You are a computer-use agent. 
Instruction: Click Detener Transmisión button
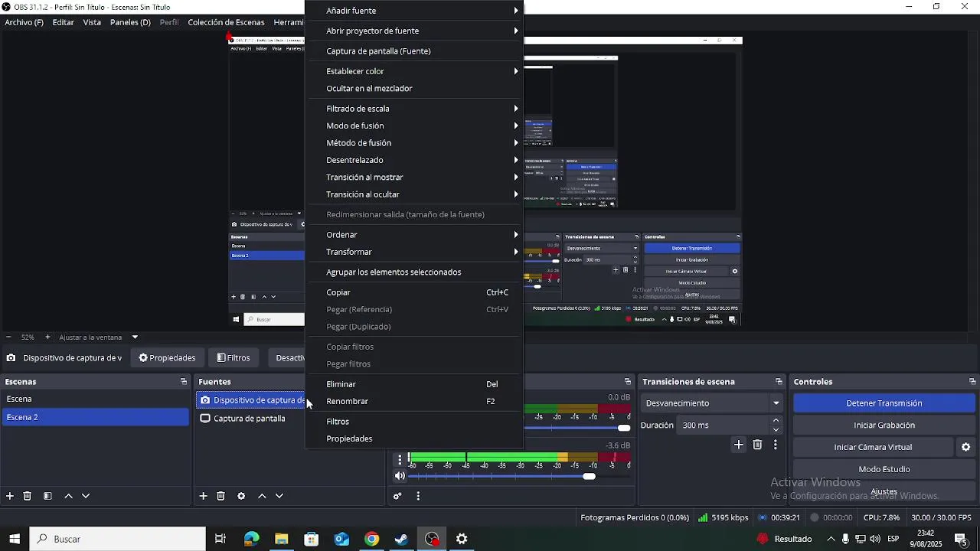[x=884, y=403]
